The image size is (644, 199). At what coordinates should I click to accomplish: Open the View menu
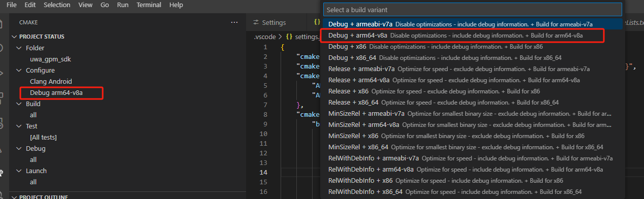click(85, 5)
